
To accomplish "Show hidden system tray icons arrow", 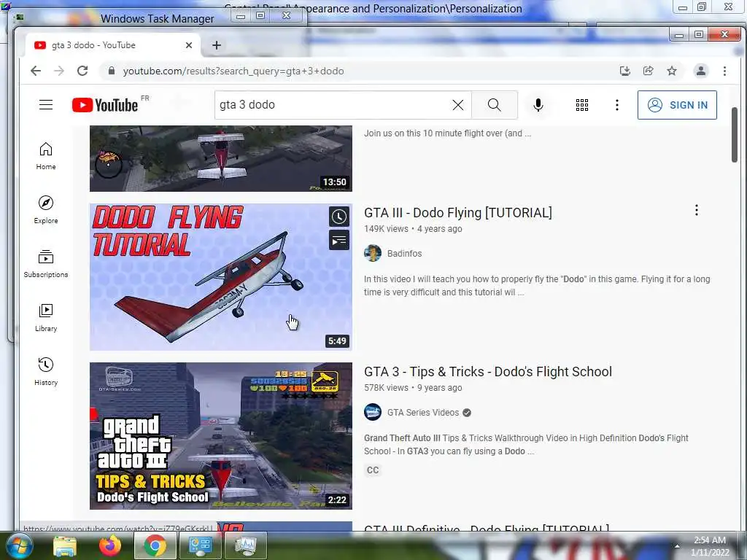I will (x=677, y=546).
